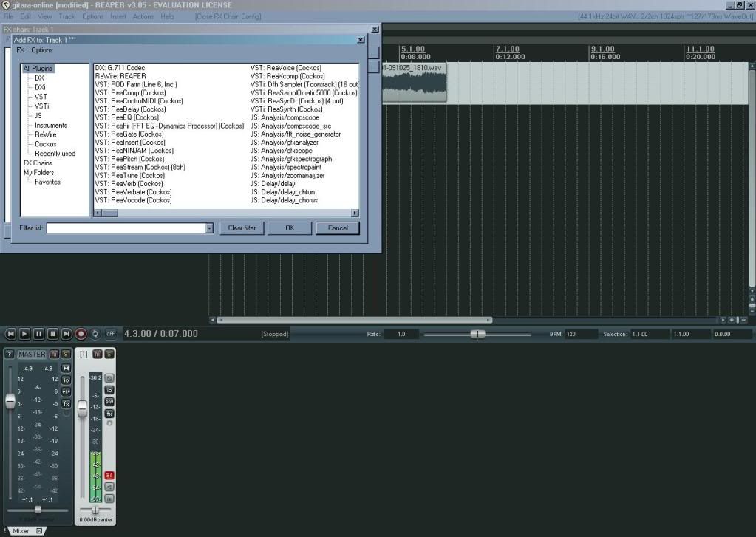Start playback with the Play button
The height and width of the screenshot is (537, 756).
pos(24,334)
